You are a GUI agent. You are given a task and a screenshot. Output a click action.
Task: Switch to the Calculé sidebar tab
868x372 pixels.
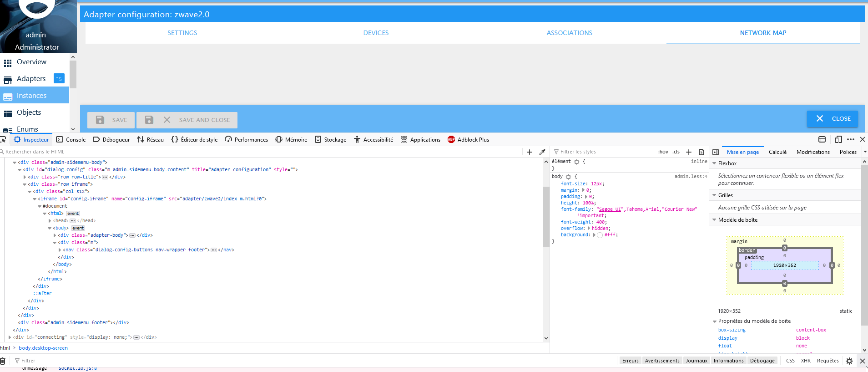(x=777, y=152)
